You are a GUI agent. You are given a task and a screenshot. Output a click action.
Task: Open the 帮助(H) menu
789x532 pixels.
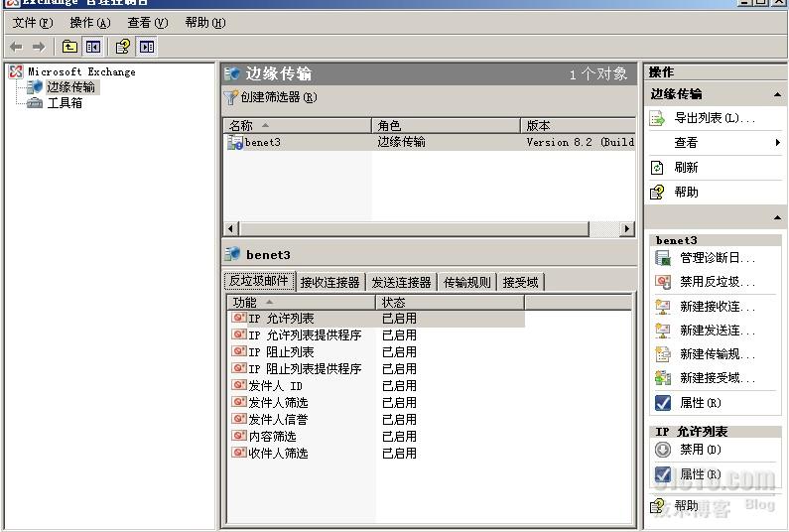click(205, 23)
